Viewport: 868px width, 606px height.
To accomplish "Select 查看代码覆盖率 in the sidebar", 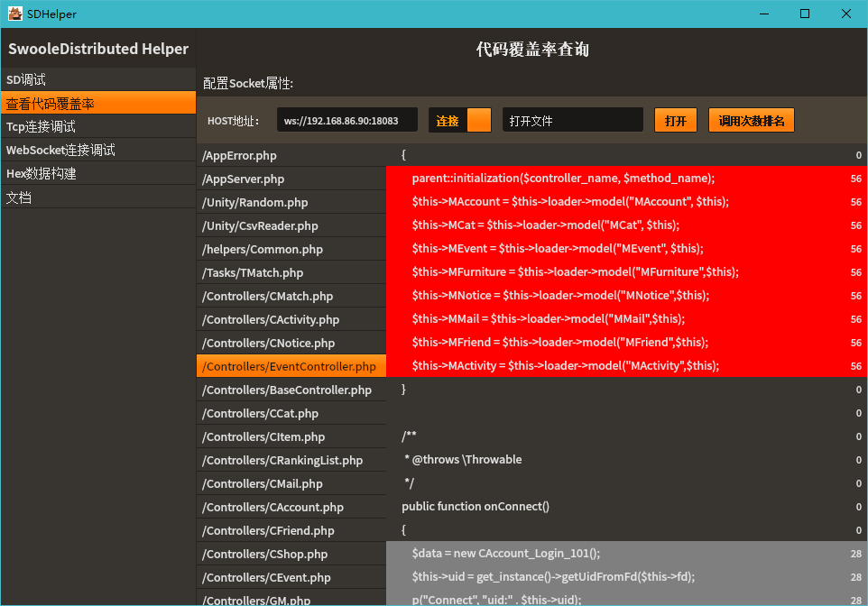I will (x=97, y=103).
